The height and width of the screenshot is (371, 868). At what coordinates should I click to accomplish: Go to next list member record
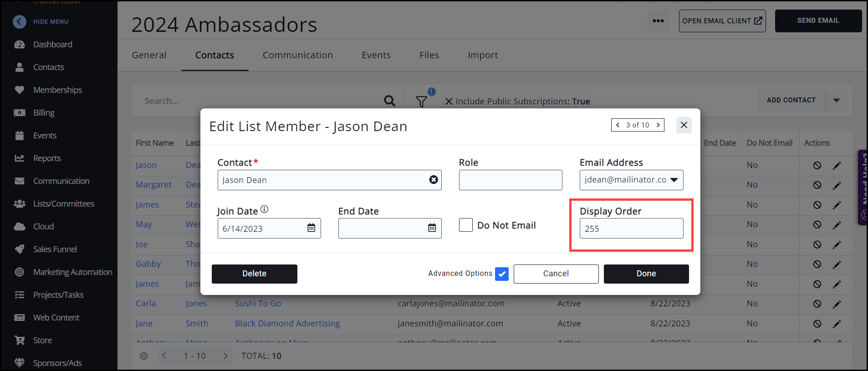click(658, 125)
